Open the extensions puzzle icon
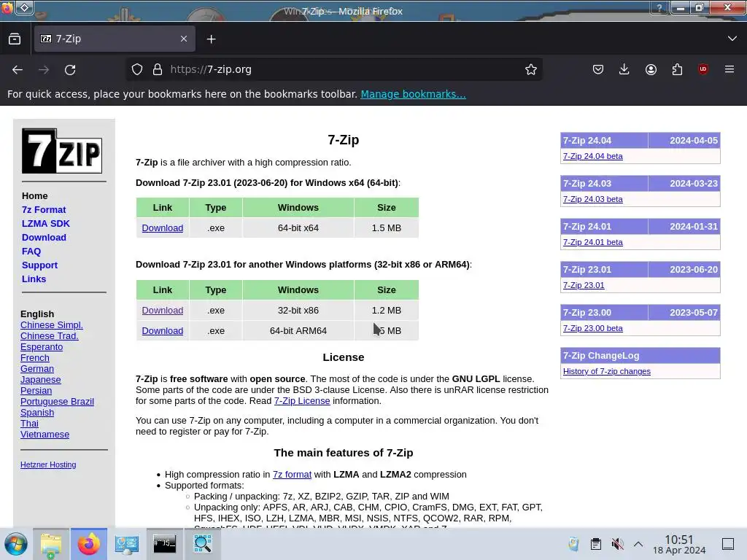Image resolution: width=747 pixels, height=560 pixels. pyautogui.click(x=677, y=69)
